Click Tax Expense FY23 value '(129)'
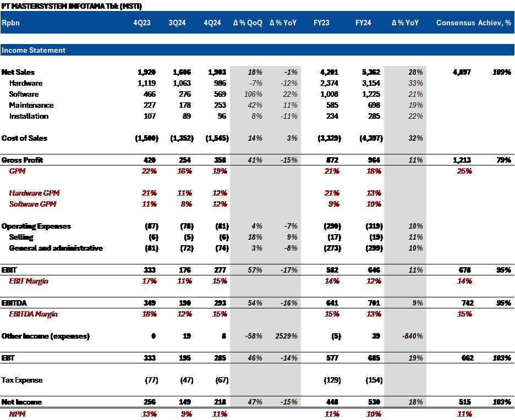 [332, 380]
